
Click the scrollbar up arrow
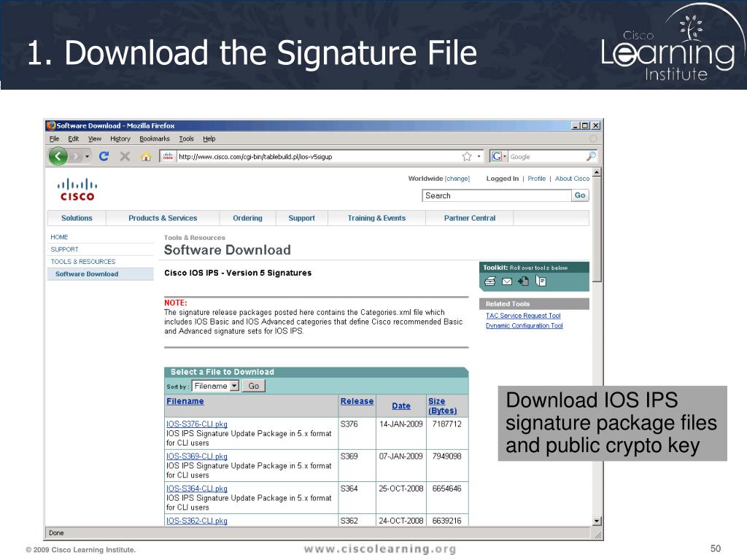[597, 172]
